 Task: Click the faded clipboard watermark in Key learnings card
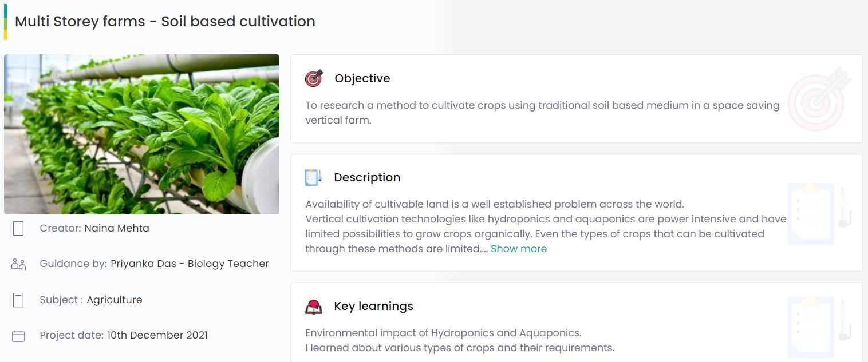click(x=820, y=327)
